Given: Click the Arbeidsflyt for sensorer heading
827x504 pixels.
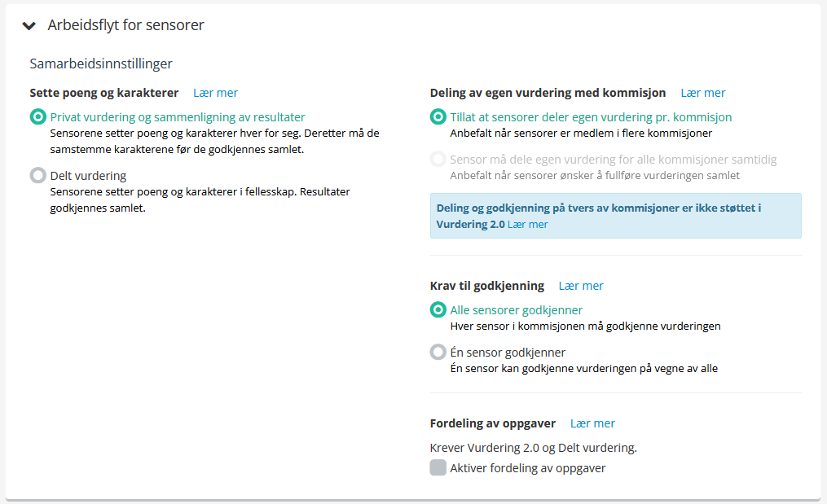Looking at the screenshot, I should (x=125, y=25).
